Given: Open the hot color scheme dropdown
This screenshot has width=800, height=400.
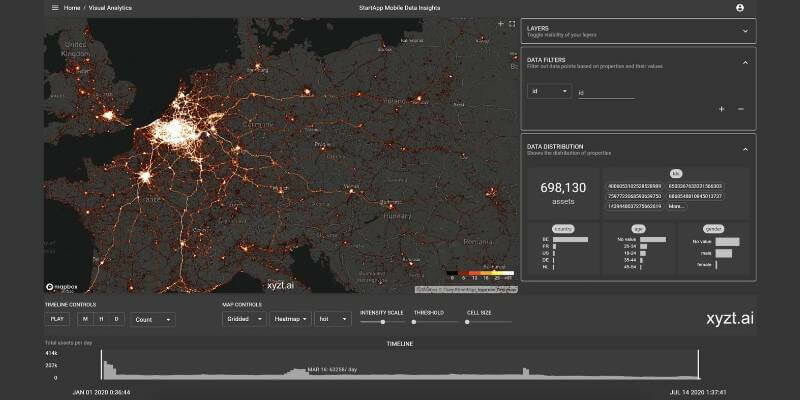Looking at the screenshot, I should click(333, 319).
